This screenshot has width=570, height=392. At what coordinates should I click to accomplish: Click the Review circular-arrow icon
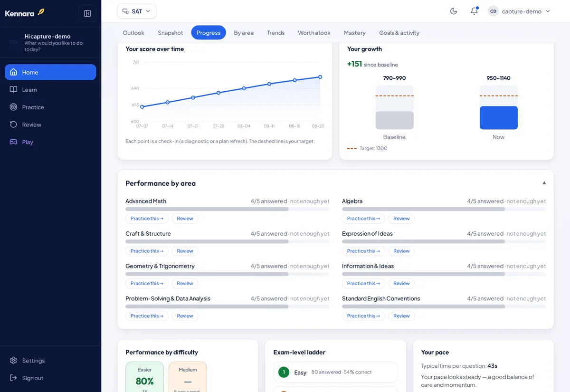pyautogui.click(x=13, y=124)
